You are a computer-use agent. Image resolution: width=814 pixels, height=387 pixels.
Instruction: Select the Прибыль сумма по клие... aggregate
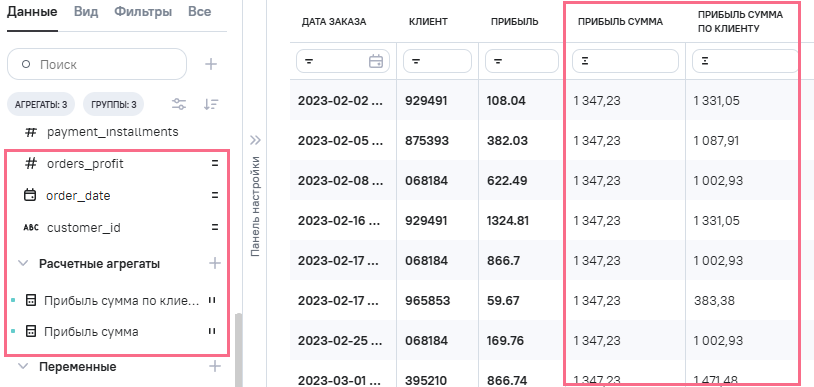[121, 300]
